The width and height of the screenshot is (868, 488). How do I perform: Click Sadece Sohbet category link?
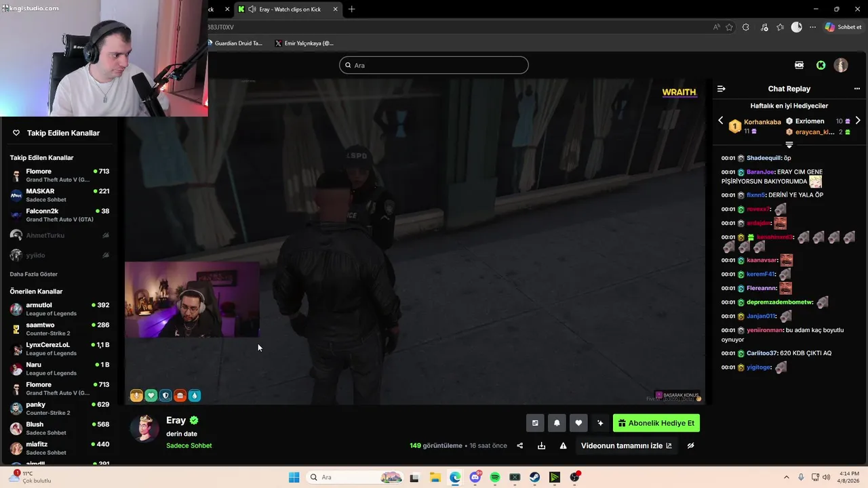point(189,446)
